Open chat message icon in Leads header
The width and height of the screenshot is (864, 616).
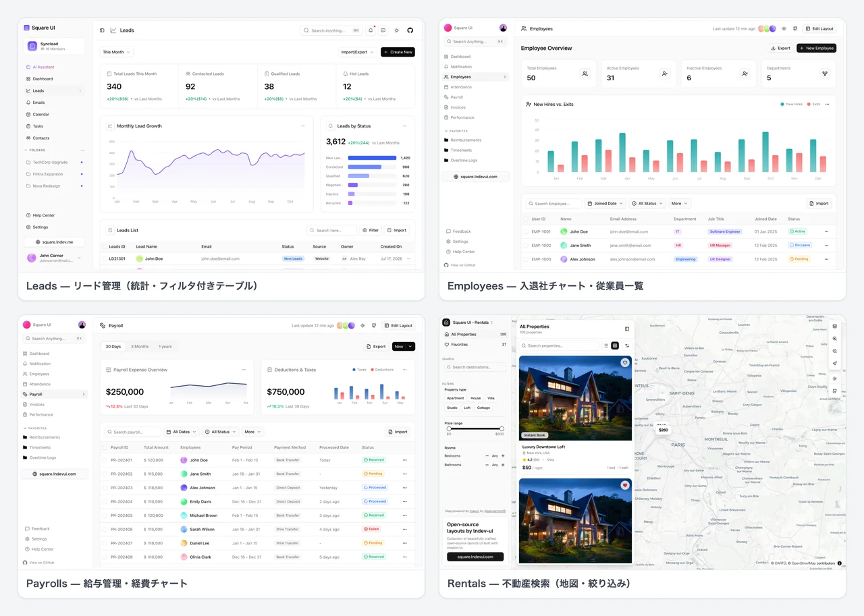(383, 30)
